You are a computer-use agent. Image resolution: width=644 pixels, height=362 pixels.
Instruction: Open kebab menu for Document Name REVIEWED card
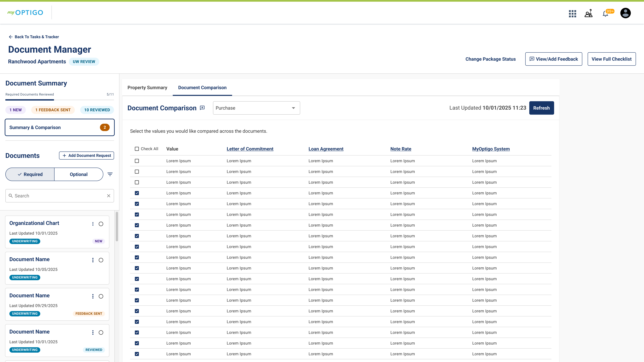93,333
